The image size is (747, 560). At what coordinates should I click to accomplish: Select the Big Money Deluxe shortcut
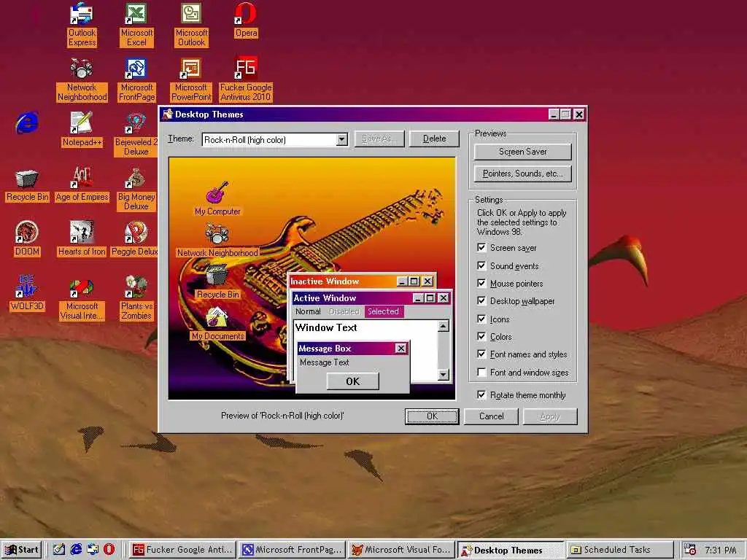136,190
